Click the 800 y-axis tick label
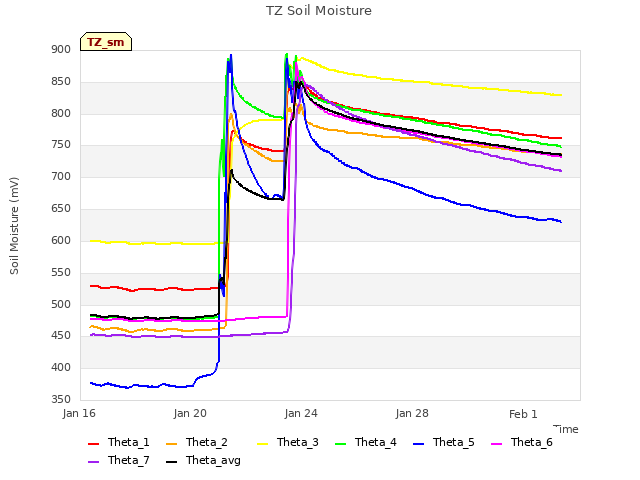Viewport: 640px width, 480px height. click(x=61, y=113)
